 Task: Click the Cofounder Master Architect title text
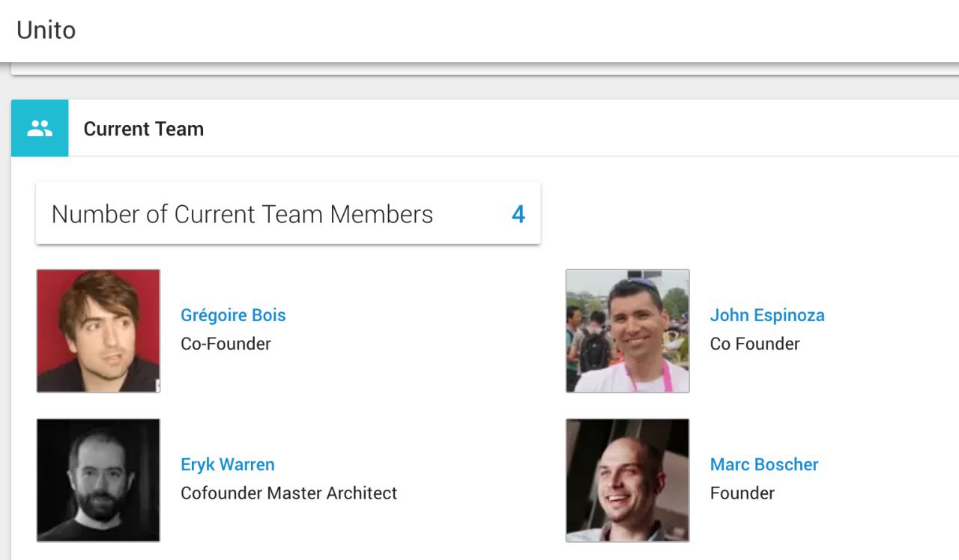(x=289, y=493)
